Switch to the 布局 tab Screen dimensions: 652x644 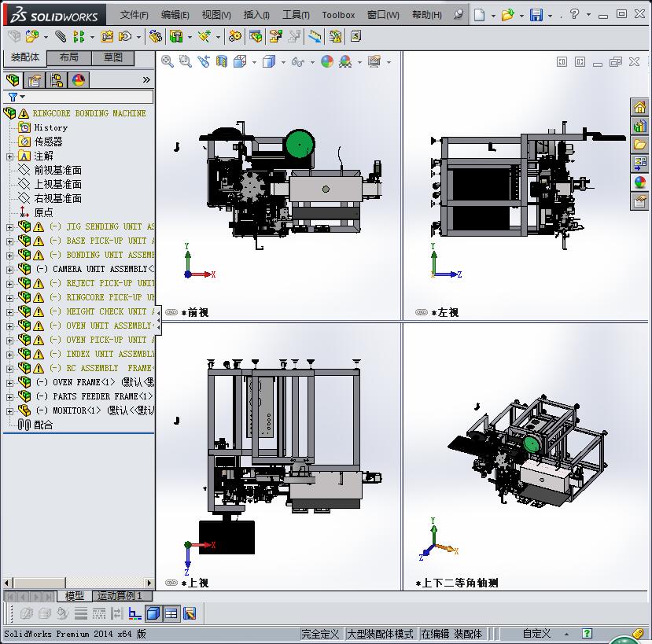click(69, 57)
